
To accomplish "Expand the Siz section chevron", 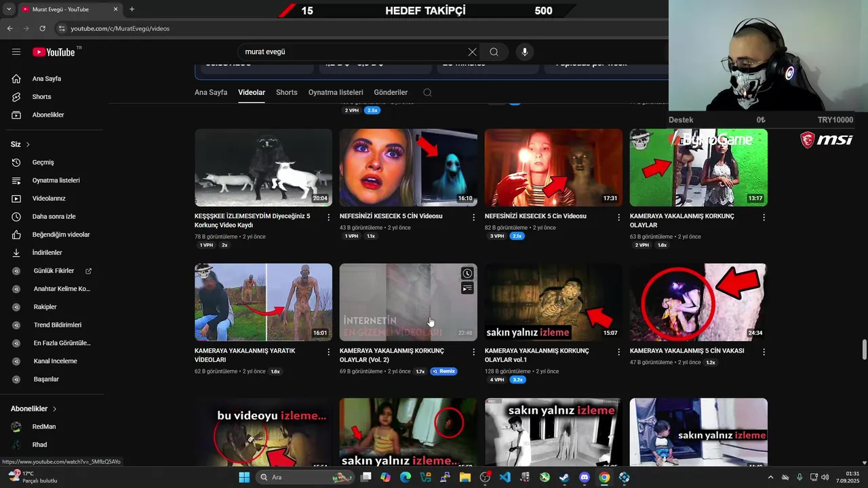I will [28, 144].
